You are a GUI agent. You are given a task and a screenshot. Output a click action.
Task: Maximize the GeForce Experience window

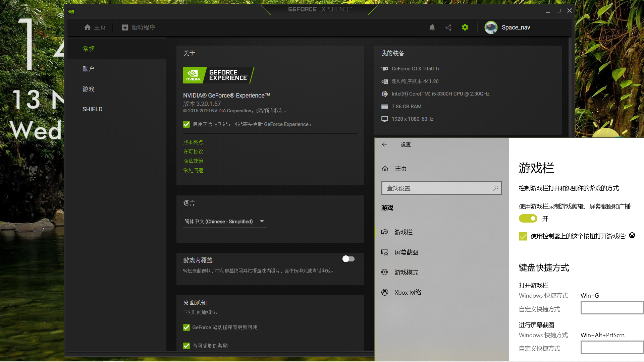pos(558,11)
